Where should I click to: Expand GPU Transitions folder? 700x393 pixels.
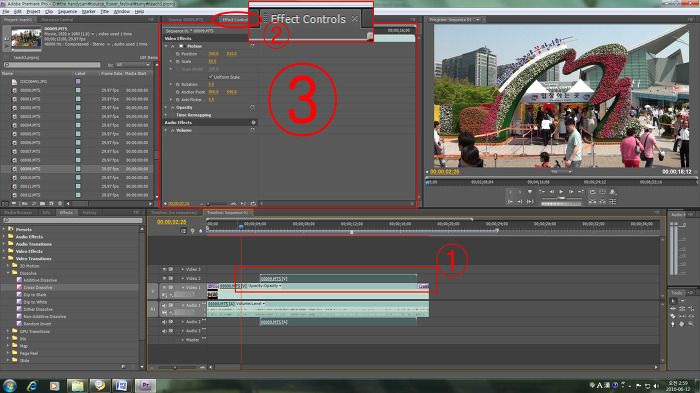click(x=8, y=331)
